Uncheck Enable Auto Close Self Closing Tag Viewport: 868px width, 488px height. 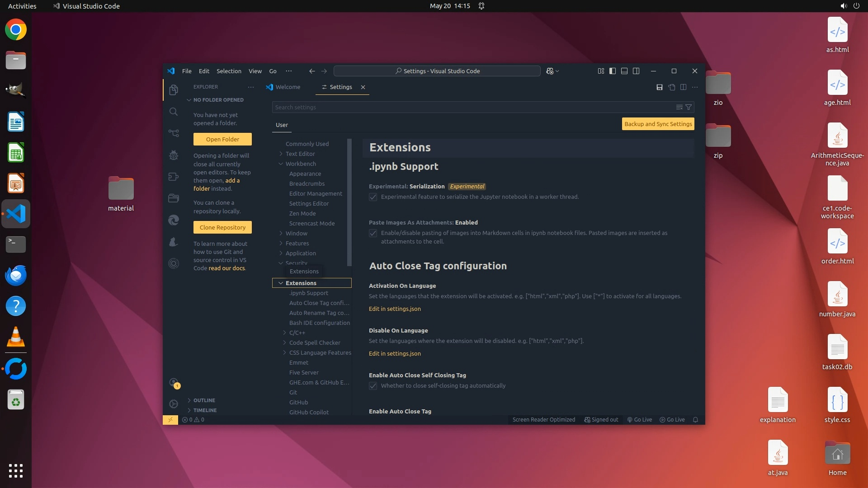pyautogui.click(x=373, y=386)
